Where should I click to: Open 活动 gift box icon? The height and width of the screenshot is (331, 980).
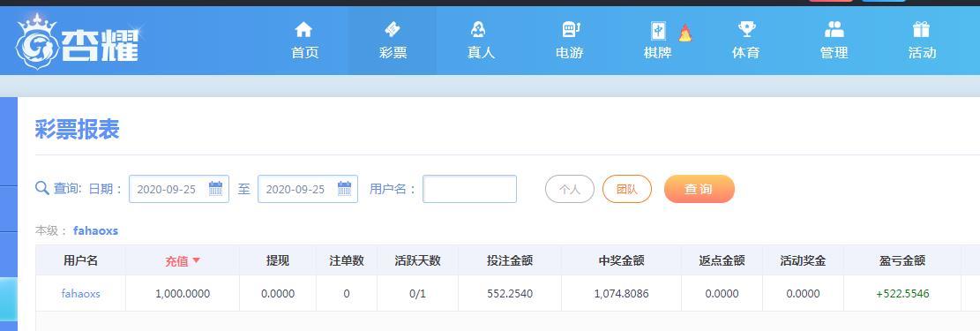921,29
